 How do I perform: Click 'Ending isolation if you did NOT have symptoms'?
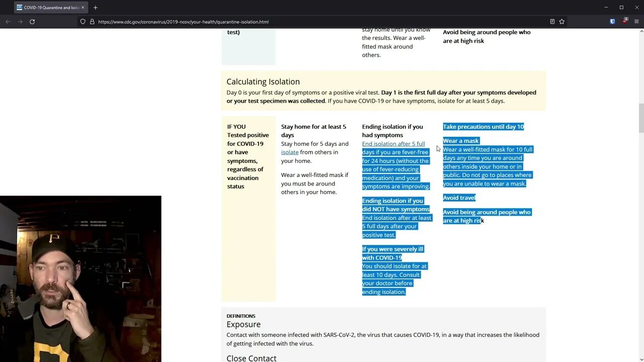(x=396, y=205)
